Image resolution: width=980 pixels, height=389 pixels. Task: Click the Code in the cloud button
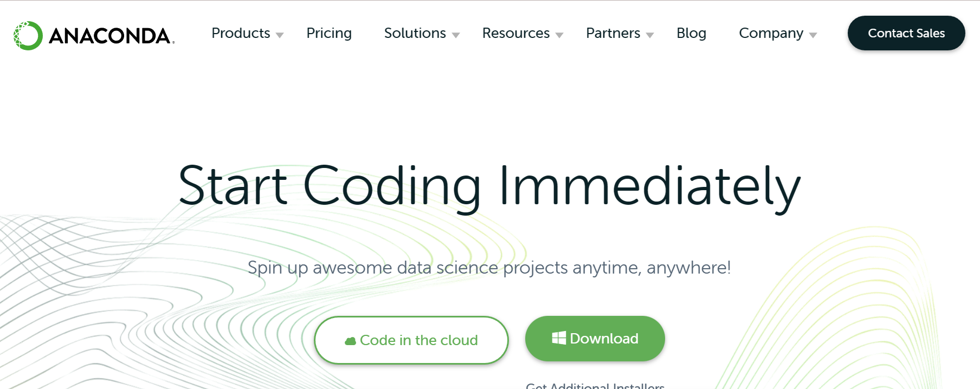[411, 340]
